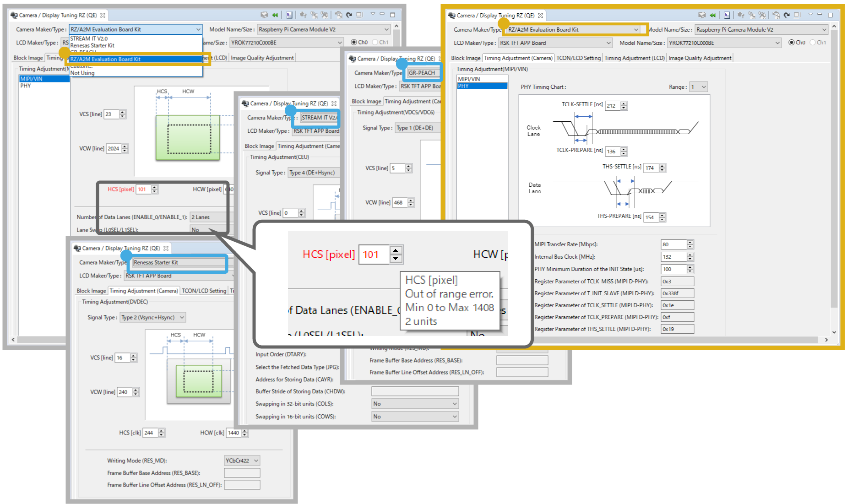Image resolution: width=847 pixels, height=504 pixels.
Task: Click TCLK-PREPARE [ns] stepper arrows
Action: click(x=624, y=152)
